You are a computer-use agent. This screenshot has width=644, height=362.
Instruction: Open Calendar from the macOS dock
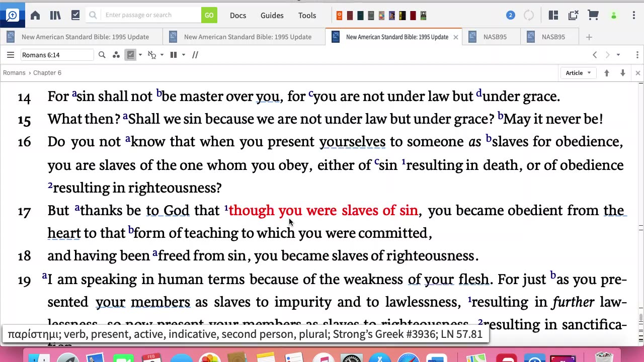pos(152,358)
